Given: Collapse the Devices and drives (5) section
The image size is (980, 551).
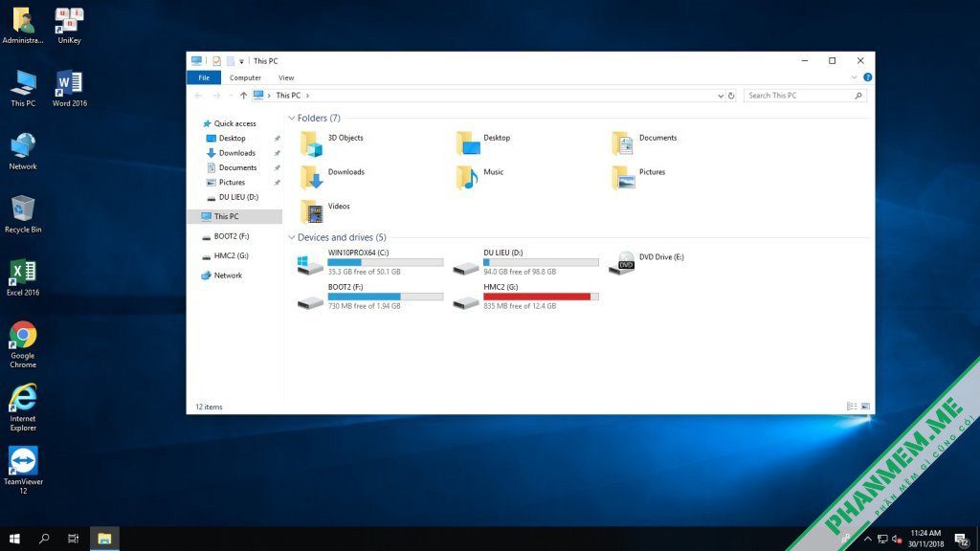Looking at the screenshot, I should (x=291, y=237).
